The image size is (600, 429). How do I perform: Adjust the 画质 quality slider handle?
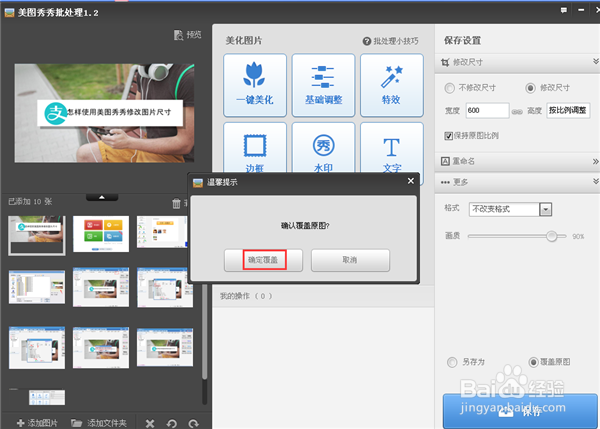[551, 236]
